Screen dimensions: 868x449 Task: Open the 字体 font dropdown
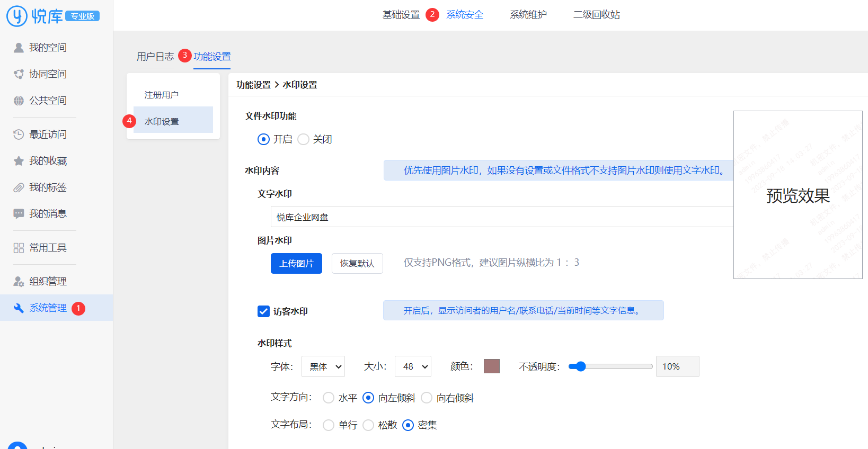coord(323,366)
